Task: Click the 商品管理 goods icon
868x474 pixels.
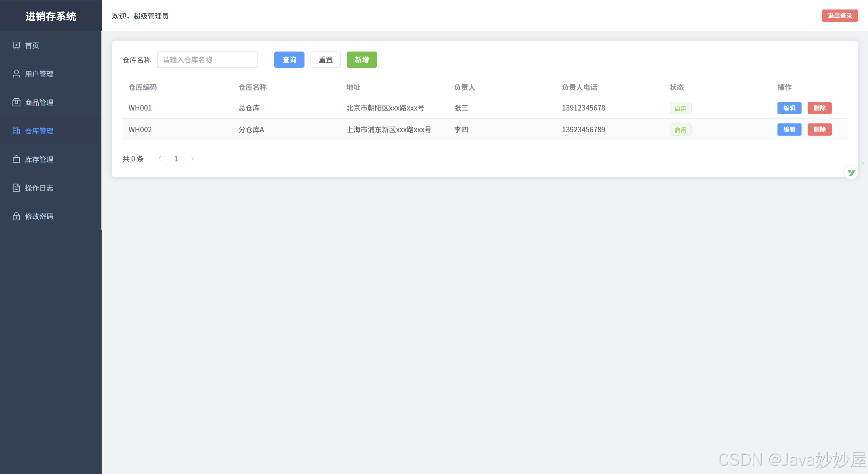Action: 16,102
